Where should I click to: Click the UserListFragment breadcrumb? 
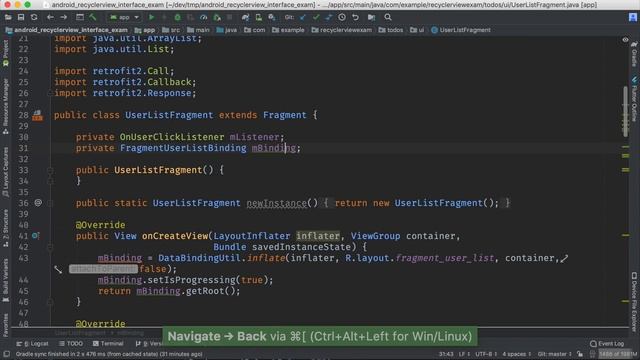pos(461,30)
